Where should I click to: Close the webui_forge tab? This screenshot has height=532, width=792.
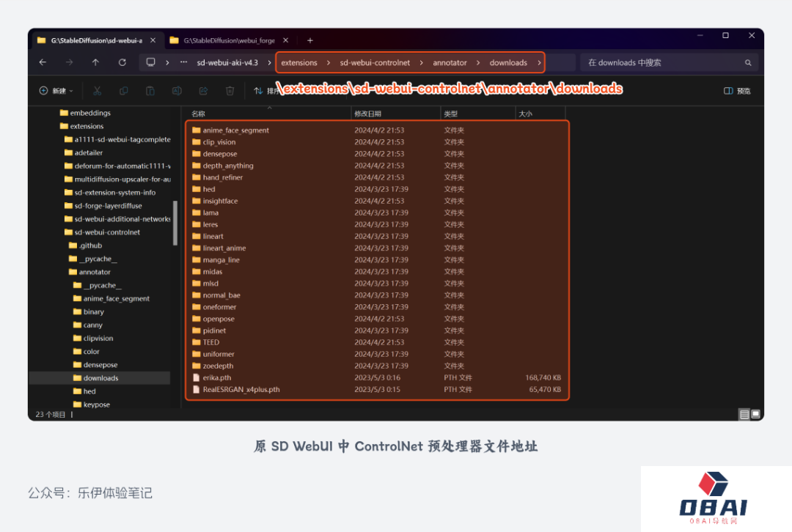tap(286, 40)
